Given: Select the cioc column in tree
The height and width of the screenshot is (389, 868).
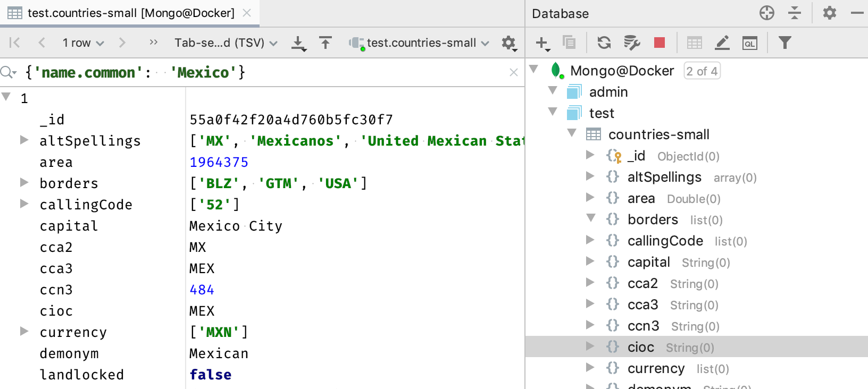Looking at the screenshot, I should click(x=640, y=347).
